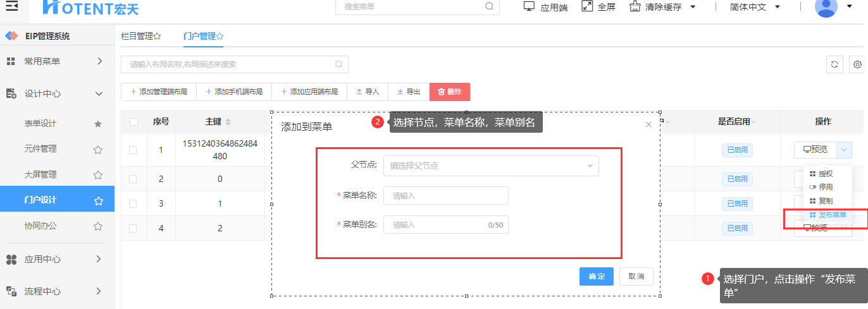Click 添加手机端布局 button
The width and height of the screenshot is (868, 309).
[234, 92]
